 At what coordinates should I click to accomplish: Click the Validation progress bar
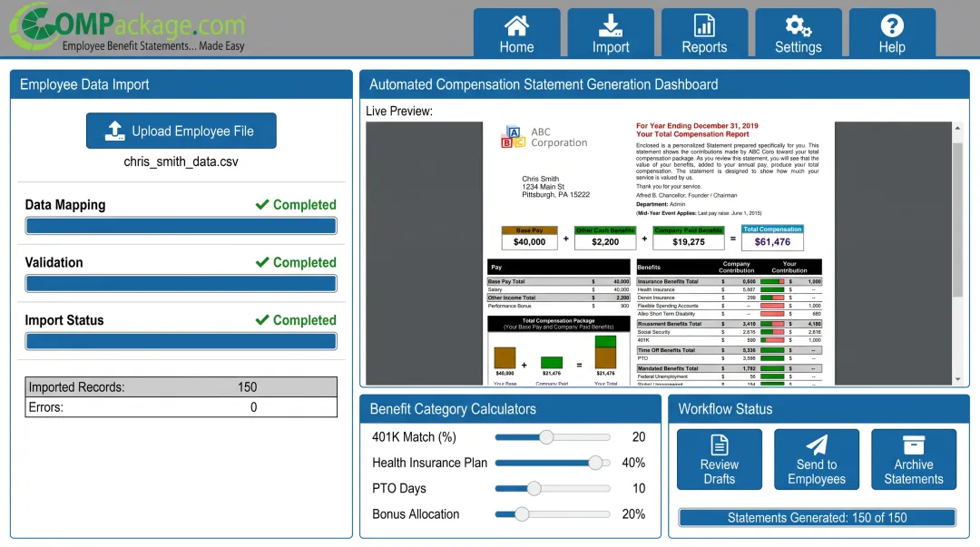coord(181,283)
